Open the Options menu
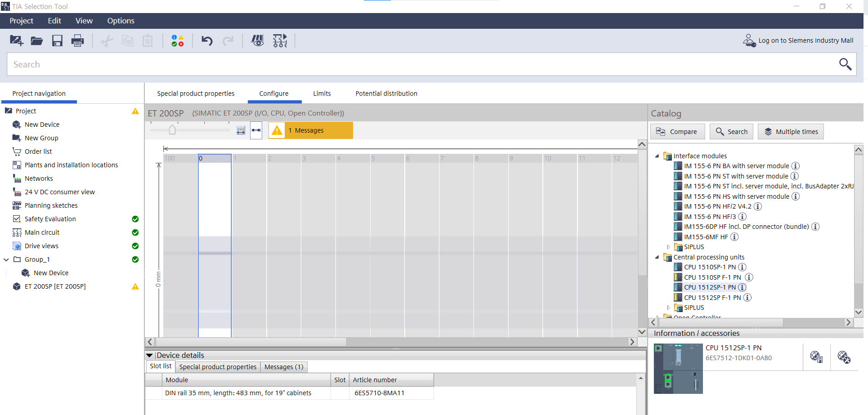868x415 pixels. (x=121, y=21)
